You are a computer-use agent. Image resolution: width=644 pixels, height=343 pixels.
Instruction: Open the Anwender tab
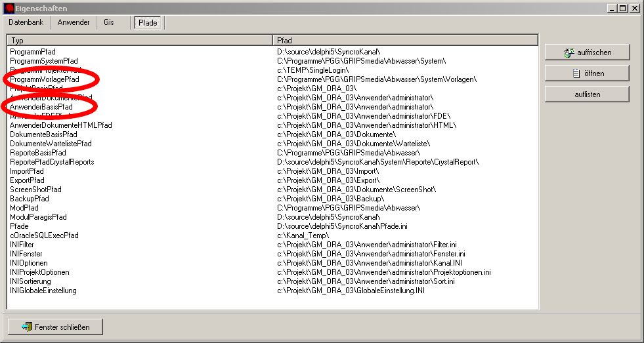point(74,22)
